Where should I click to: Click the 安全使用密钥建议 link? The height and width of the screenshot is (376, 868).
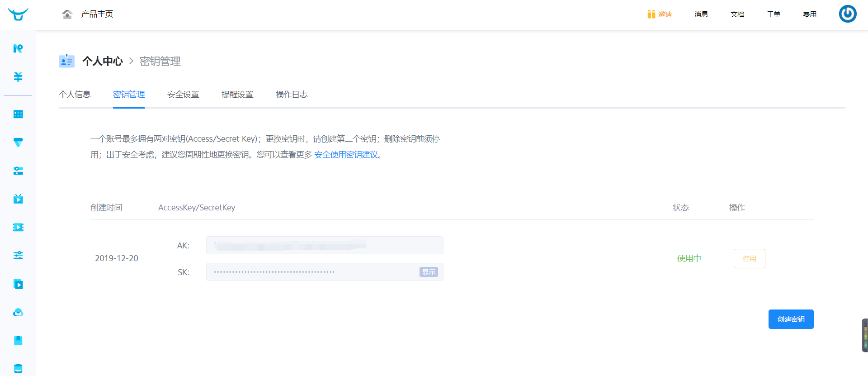point(346,155)
